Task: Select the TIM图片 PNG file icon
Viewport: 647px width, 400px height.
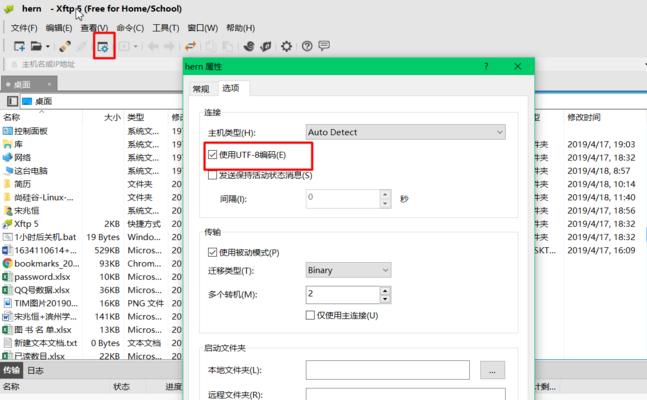Action: pyautogui.click(x=7, y=303)
